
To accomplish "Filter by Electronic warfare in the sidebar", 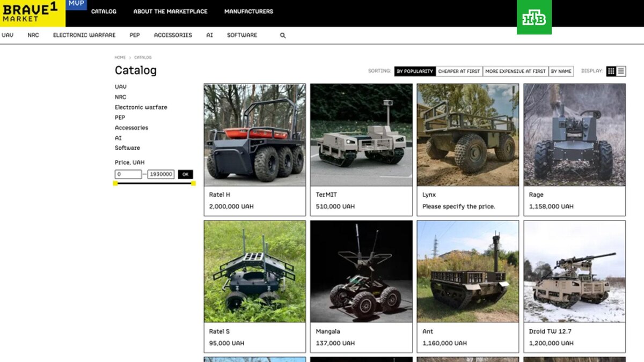I will click(141, 107).
